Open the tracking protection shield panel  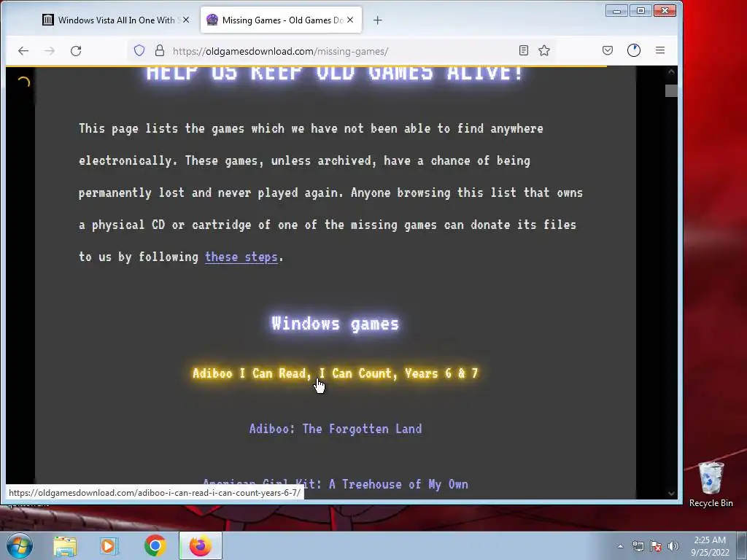(139, 50)
